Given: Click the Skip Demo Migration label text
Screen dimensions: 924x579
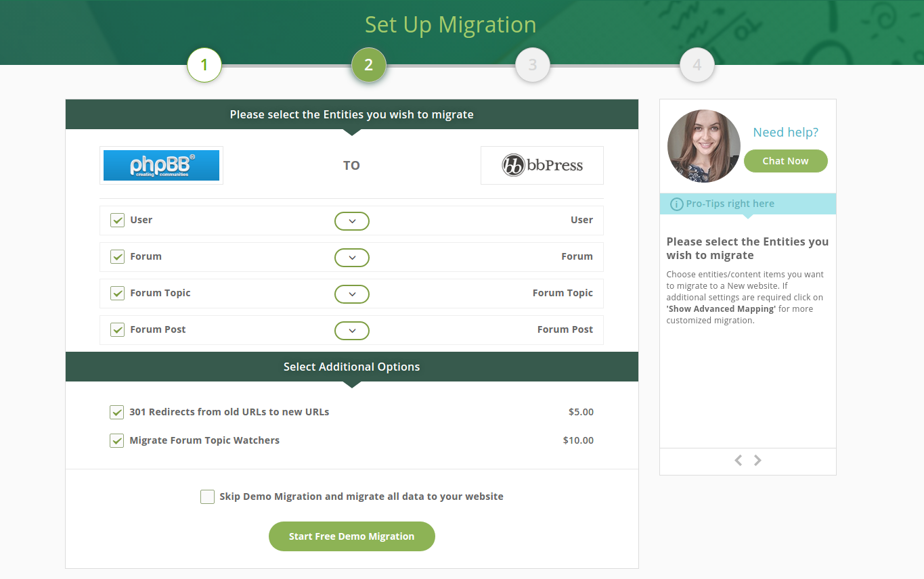Looking at the screenshot, I should pyautogui.click(x=361, y=496).
